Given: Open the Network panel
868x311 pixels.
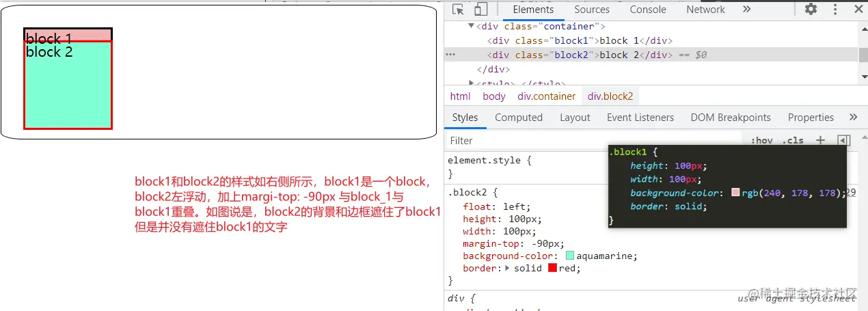Looking at the screenshot, I should pyautogui.click(x=706, y=10).
